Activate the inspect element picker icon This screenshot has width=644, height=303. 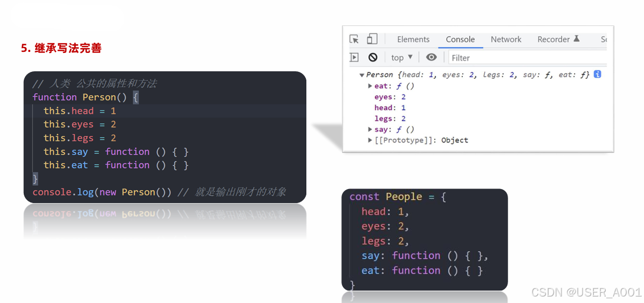tap(354, 39)
